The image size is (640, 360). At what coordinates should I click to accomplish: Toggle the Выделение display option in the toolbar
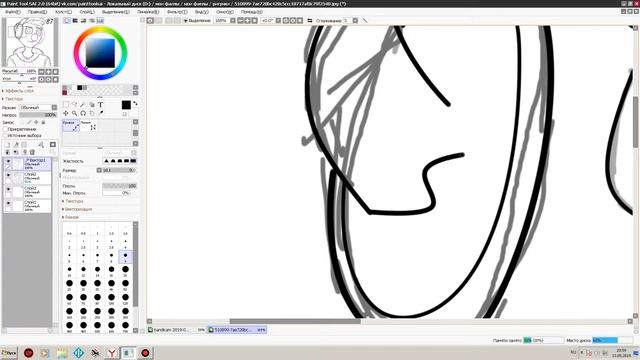pyautogui.click(x=197, y=20)
